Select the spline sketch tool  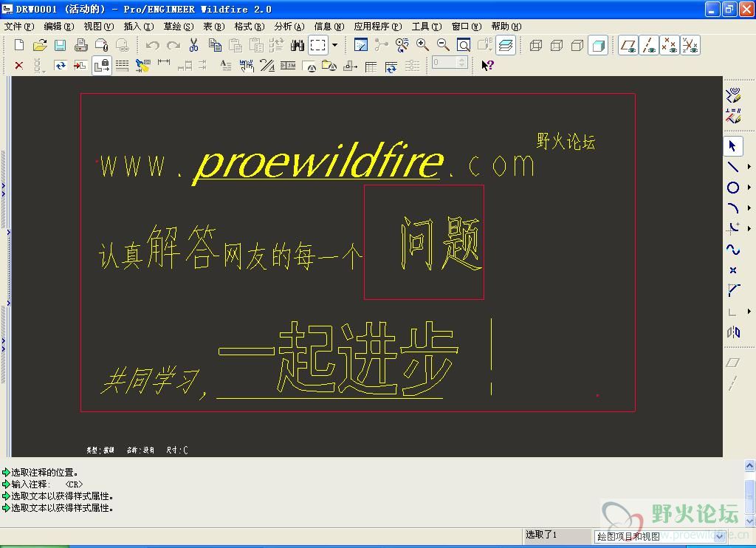(733, 250)
